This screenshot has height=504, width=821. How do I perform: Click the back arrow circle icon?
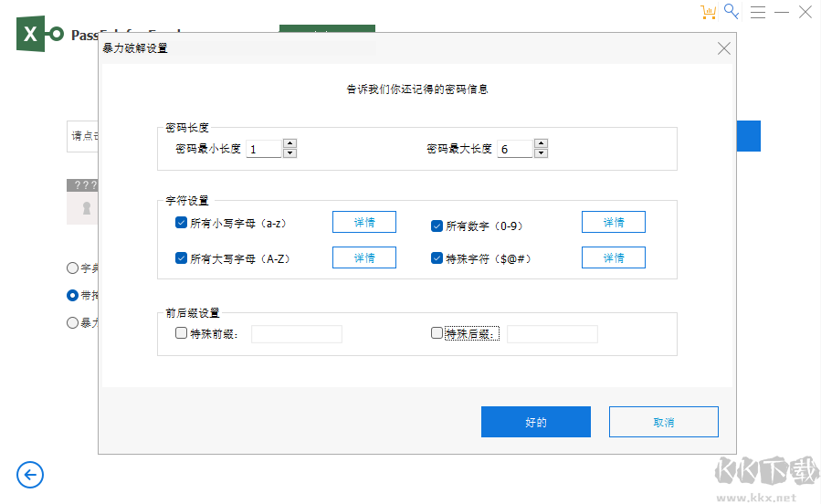30,475
